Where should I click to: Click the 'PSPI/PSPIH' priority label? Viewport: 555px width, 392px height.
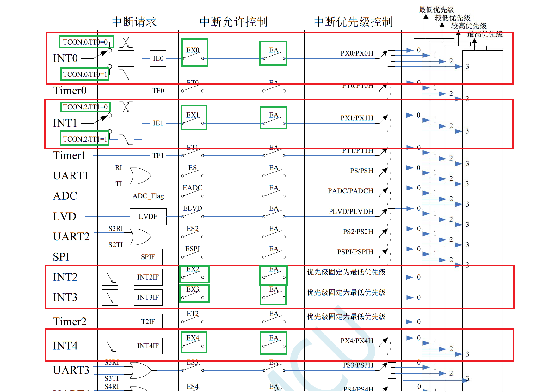tap(355, 252)
